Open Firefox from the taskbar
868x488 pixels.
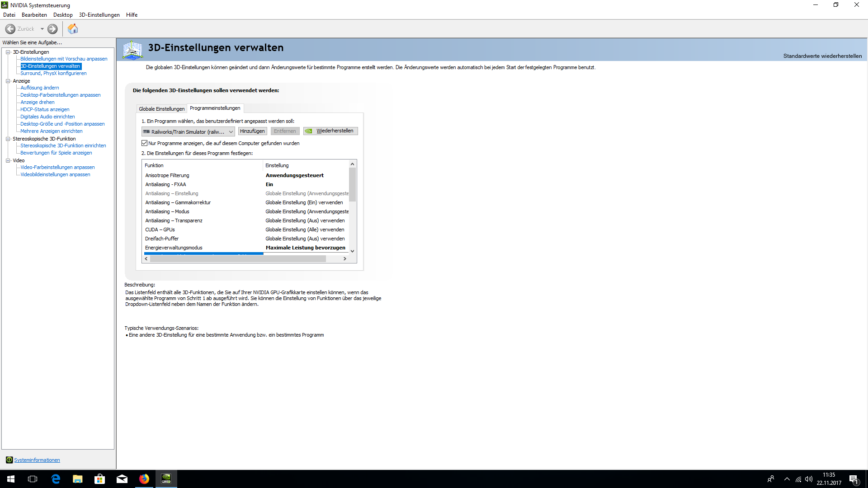tap(144, 479)
